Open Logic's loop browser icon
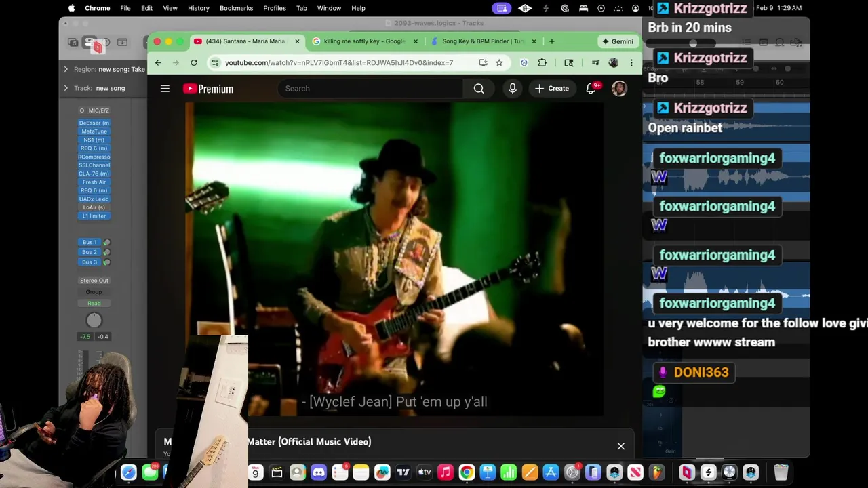868x488 pixels. point(780,43)
